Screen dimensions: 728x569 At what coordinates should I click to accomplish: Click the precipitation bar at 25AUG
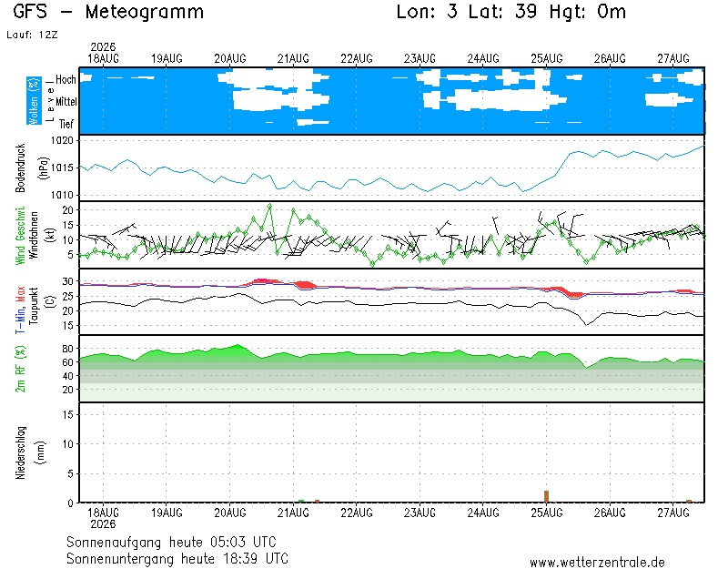point(547,496)
